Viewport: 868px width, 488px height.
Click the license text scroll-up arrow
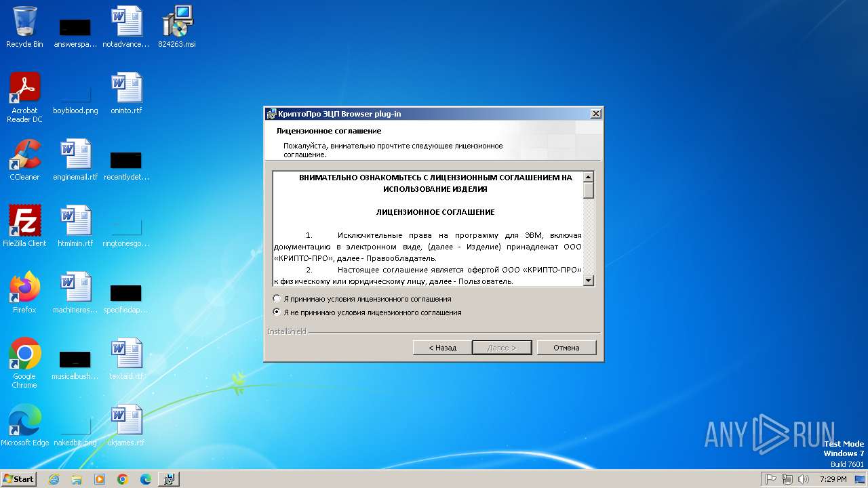click(x=588, y=177)
